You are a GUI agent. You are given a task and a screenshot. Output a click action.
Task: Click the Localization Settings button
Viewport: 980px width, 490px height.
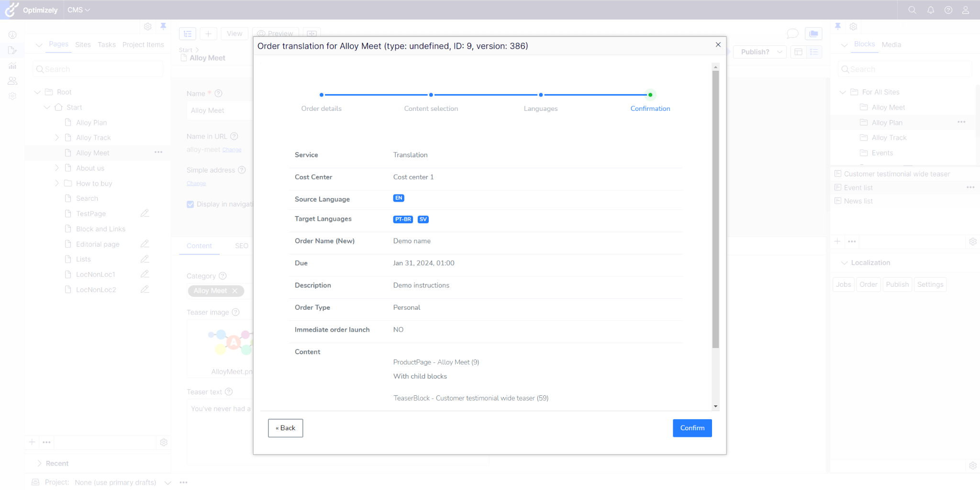coord(930,284)
